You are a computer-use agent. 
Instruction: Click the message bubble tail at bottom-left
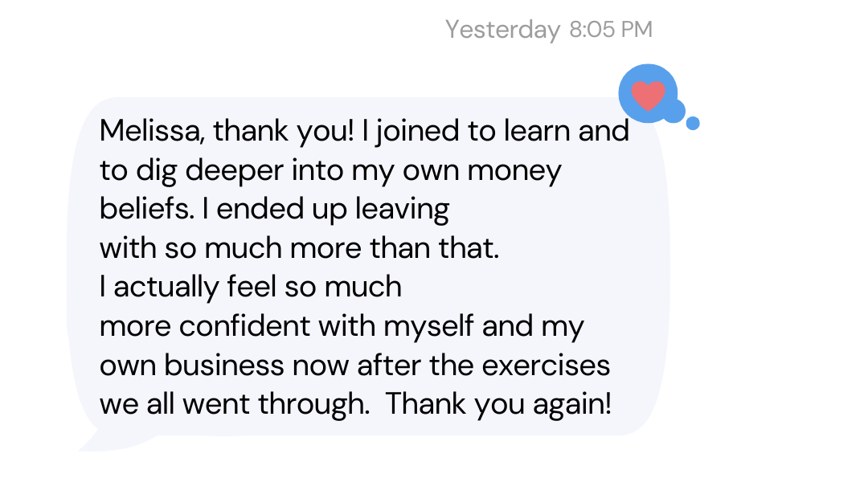[x=90, y=441]
